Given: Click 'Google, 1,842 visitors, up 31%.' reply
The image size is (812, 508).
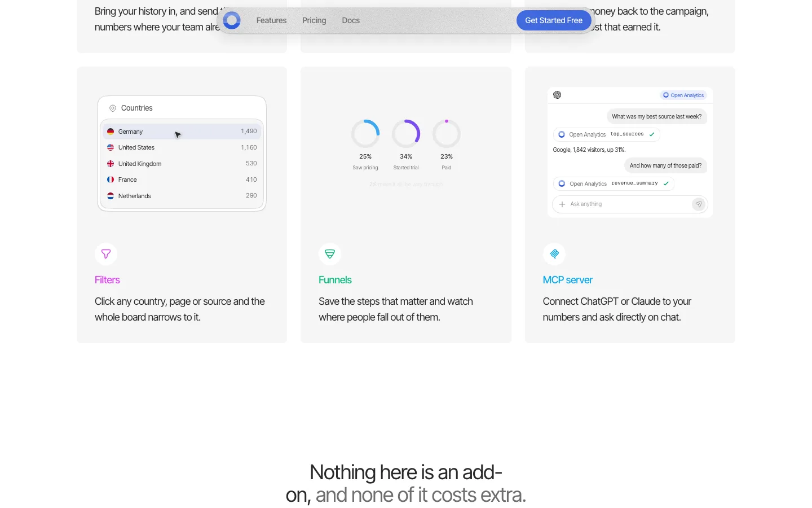Looking at the screenshot, I should [589, 150].
